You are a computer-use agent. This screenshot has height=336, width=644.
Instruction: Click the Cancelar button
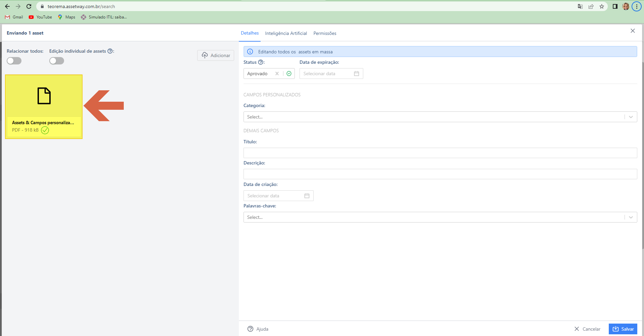tap(587, 329)
